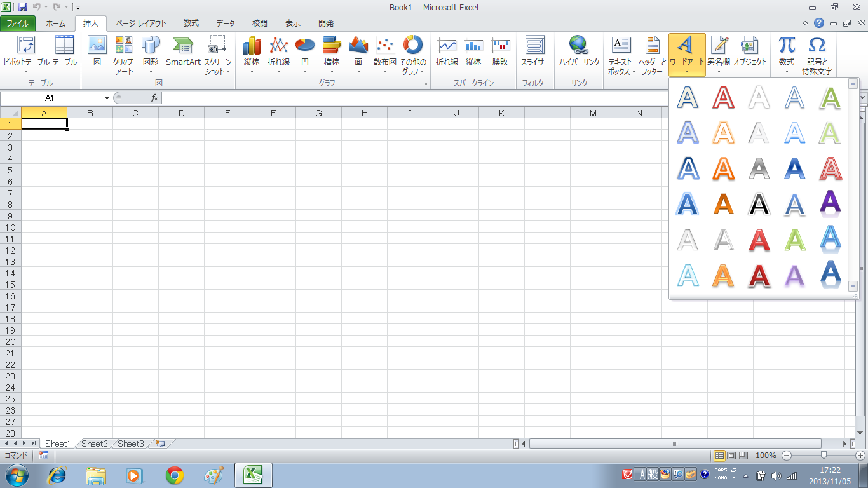Expand the 図形 shapes dropdown
868x488 pixels.
(x=151, y=71)
